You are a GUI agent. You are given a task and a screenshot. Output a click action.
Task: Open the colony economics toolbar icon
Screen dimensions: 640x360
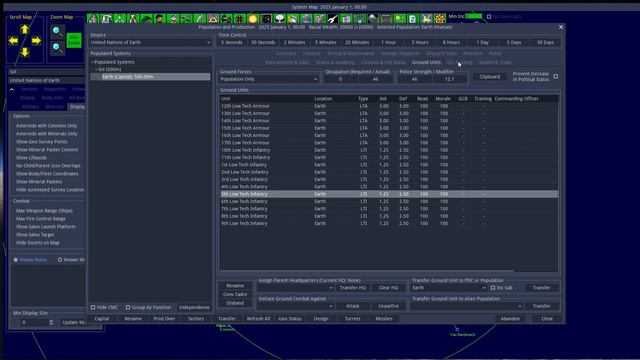click(93, 18)
